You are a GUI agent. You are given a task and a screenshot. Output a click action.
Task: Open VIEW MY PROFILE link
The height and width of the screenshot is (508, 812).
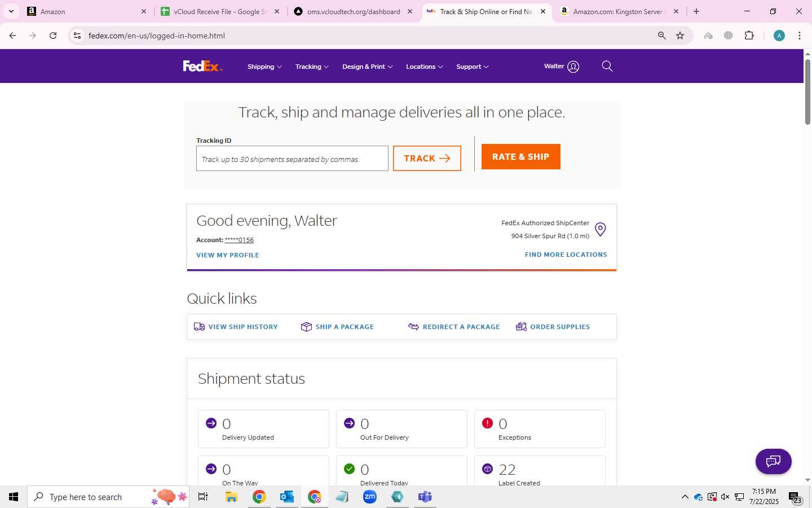point(228,255)
